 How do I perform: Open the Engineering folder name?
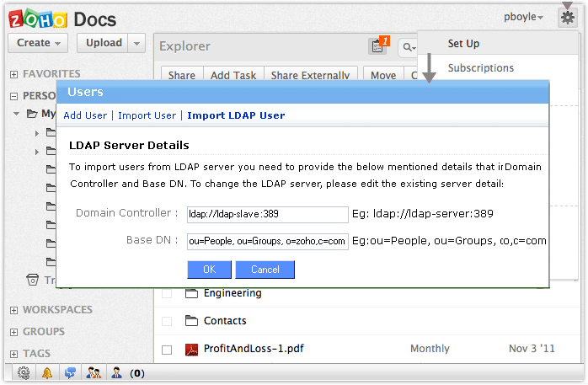point(233,293)
